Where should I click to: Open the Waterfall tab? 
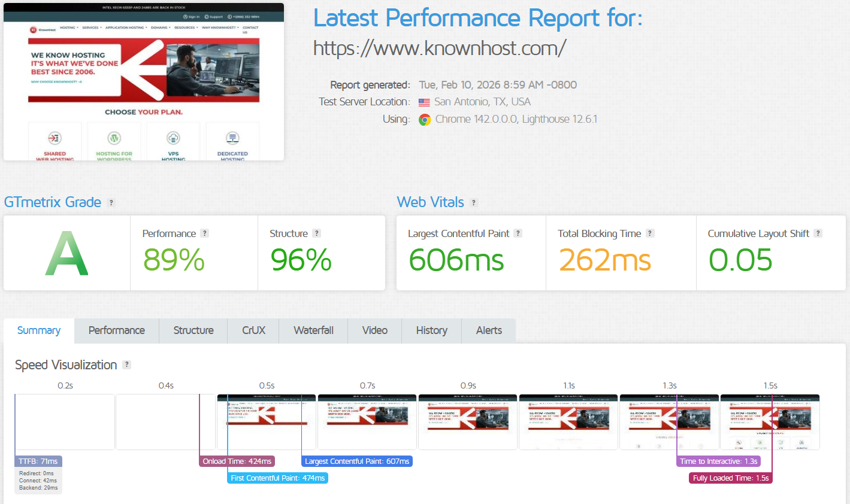click(313, 330)
